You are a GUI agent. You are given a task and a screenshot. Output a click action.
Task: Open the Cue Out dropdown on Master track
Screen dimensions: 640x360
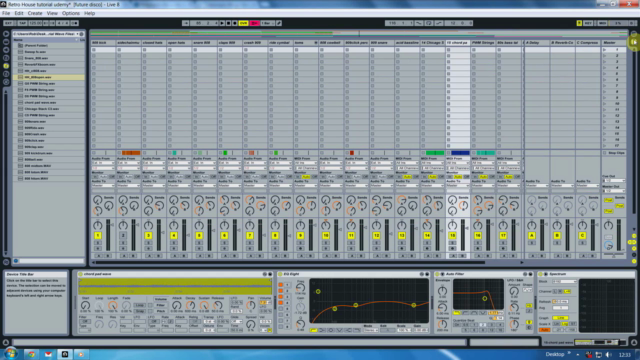point(613,180)
